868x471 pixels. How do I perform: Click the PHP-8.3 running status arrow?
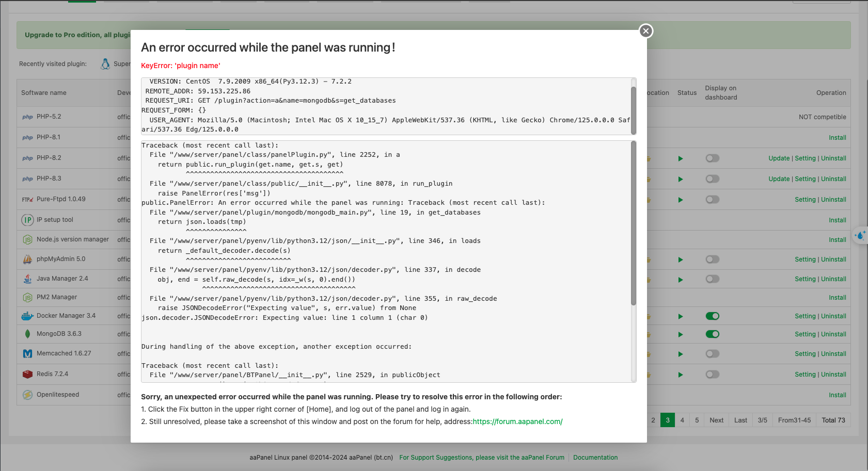681,179
